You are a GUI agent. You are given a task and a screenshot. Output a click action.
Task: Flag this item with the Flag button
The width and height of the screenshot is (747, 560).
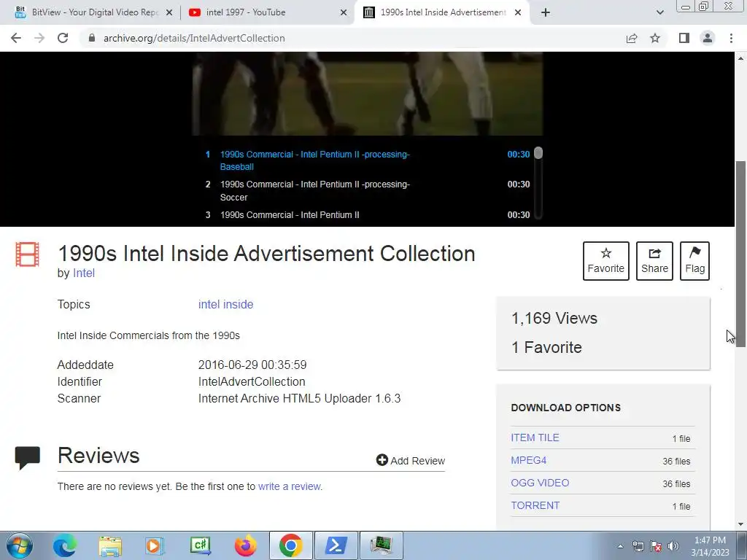[x=694, y=261]
